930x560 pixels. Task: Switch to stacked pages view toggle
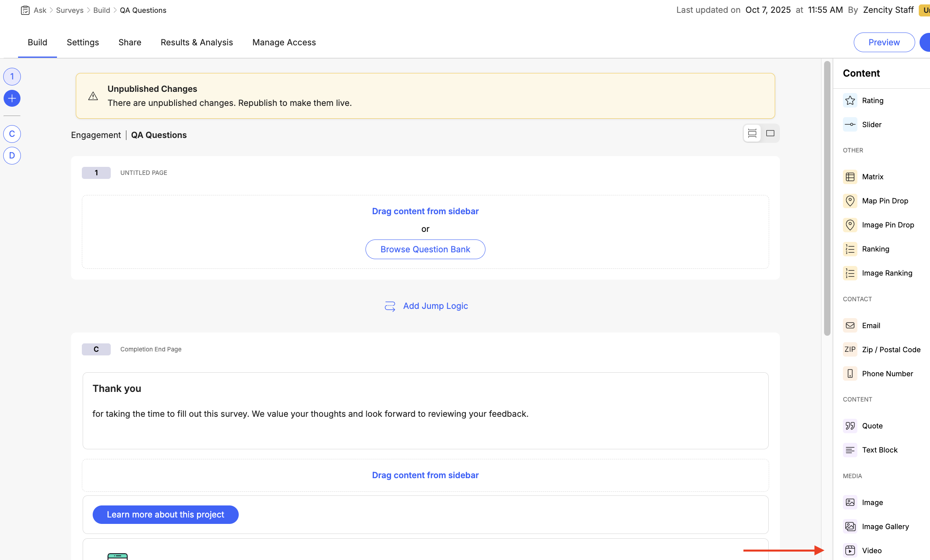tap(752, 133)
